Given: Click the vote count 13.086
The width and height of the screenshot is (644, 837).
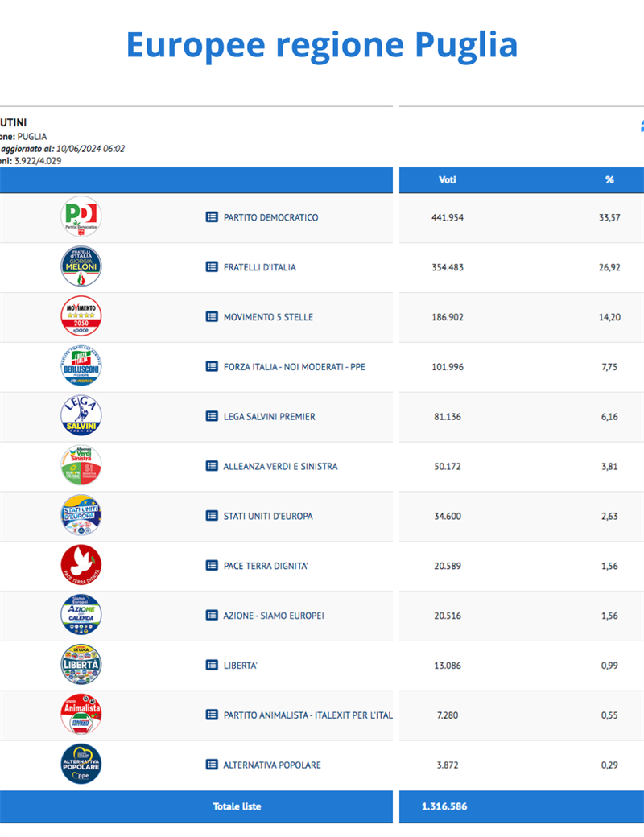Looking at the screenshot, I should click(448, 665).
